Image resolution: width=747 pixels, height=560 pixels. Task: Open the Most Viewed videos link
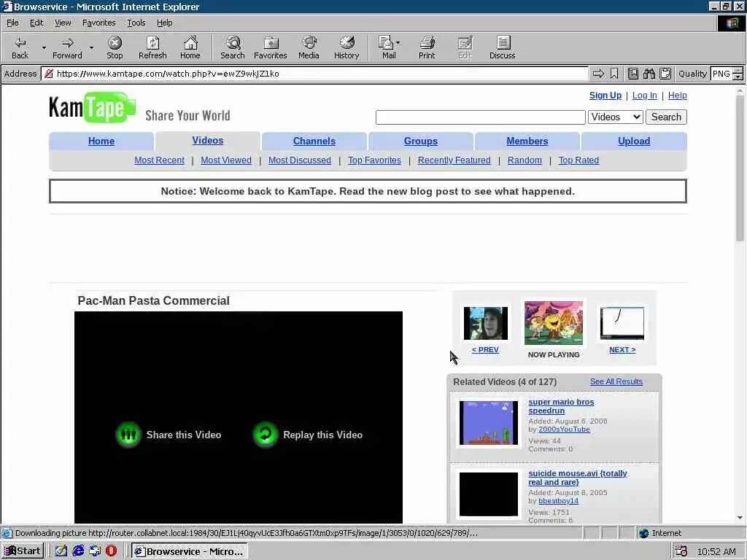[226, 160]
